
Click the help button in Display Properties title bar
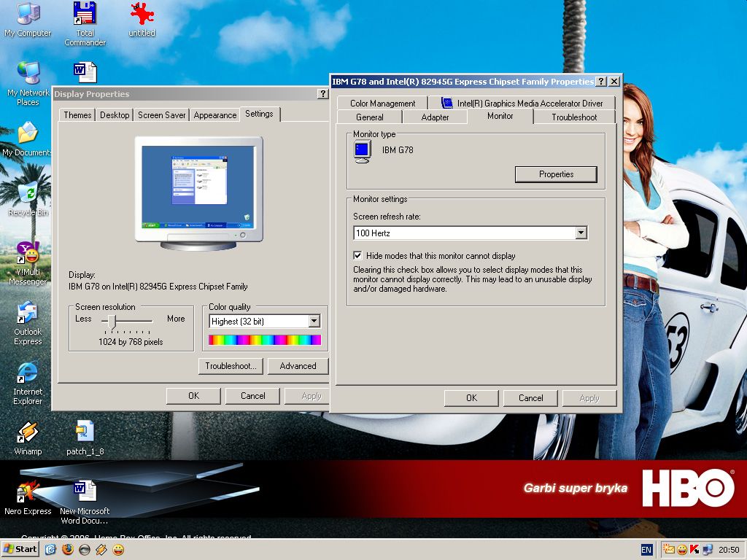[322, 94]
